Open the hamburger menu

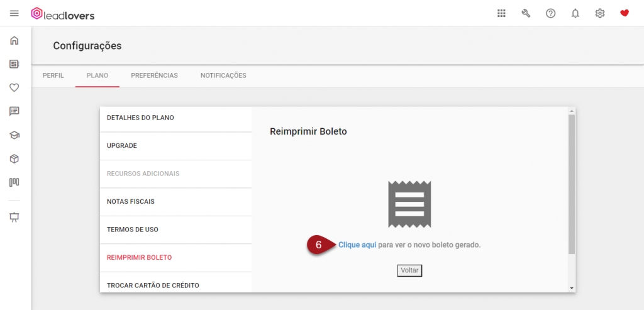point(14,13)
